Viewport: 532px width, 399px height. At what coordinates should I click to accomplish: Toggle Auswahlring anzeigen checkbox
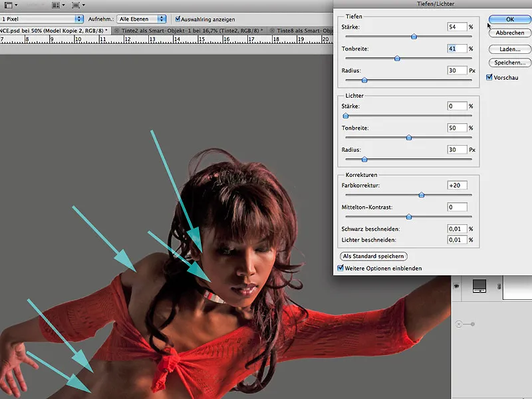(178, 19)
